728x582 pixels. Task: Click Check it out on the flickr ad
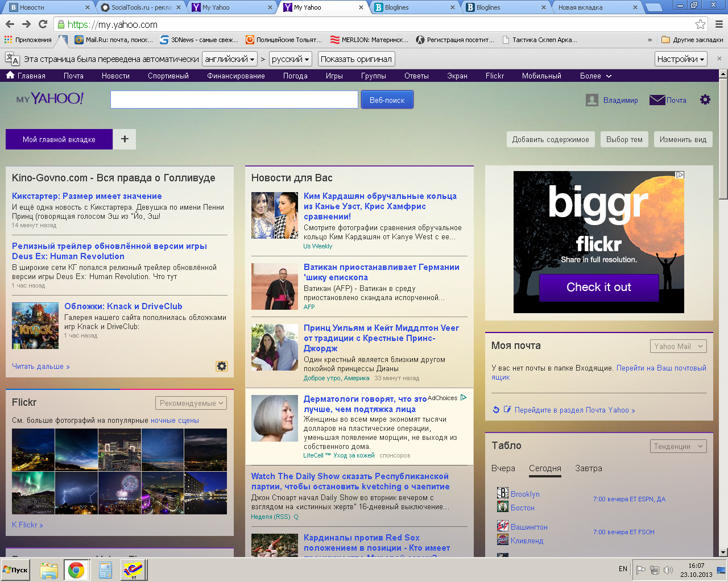(x=598, y=287)
